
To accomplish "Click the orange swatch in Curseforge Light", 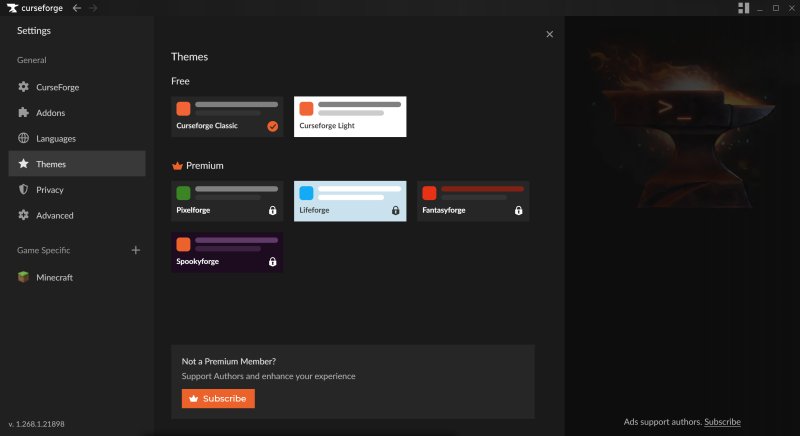I will click(306, 108).
